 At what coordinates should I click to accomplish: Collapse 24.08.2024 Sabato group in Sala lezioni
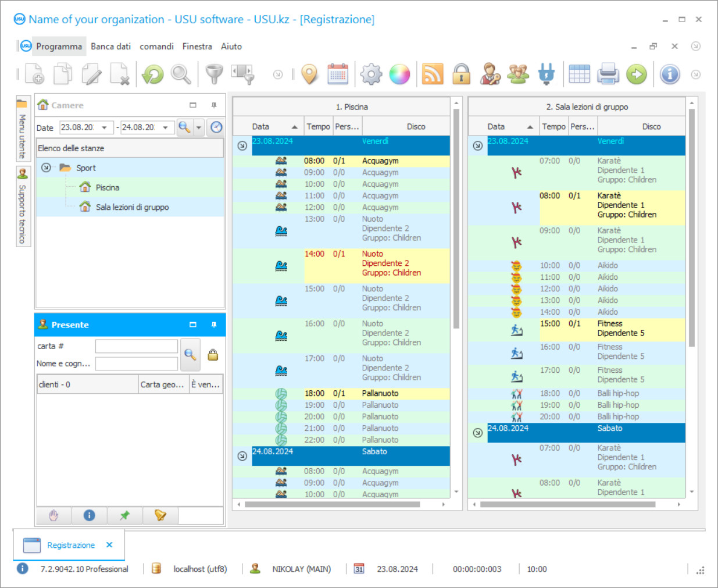coord(477,433)
